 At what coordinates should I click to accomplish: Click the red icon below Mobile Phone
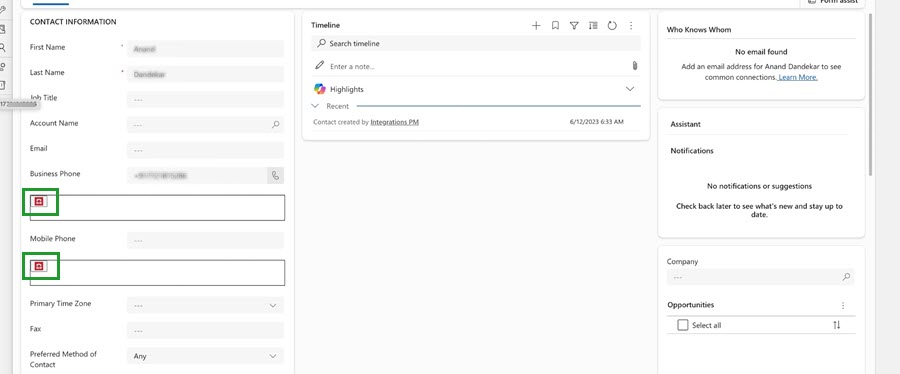[x=39, y=266]
